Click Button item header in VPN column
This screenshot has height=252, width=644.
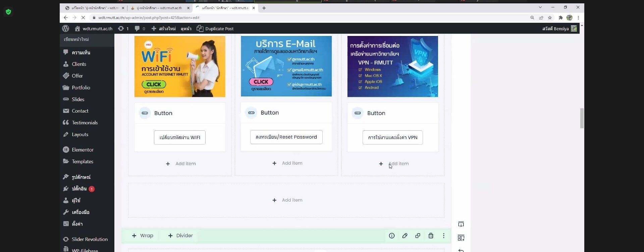[392, 113]
